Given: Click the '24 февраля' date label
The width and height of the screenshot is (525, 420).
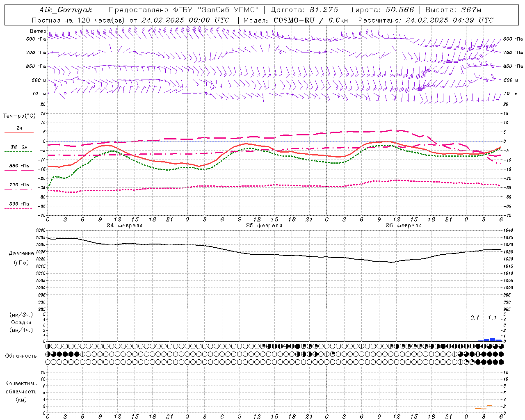Looking at the screenshot, I should (x=125, y=226).
